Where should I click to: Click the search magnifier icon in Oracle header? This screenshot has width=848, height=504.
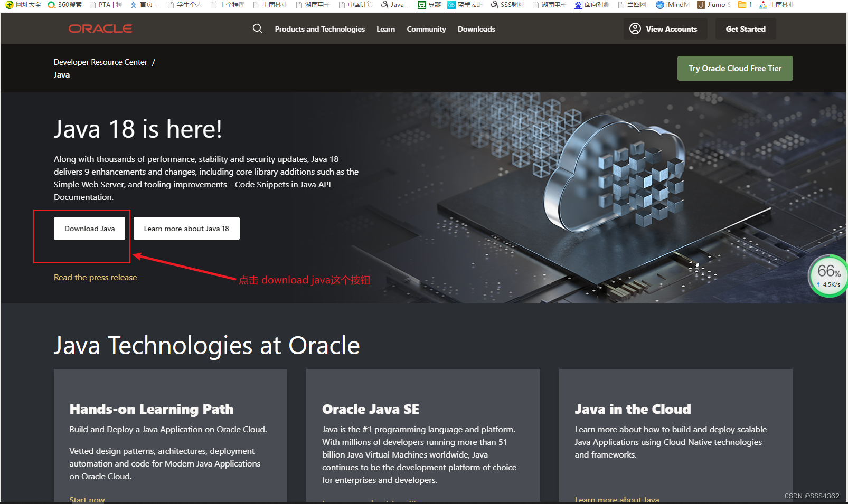[x=258, y=28]
